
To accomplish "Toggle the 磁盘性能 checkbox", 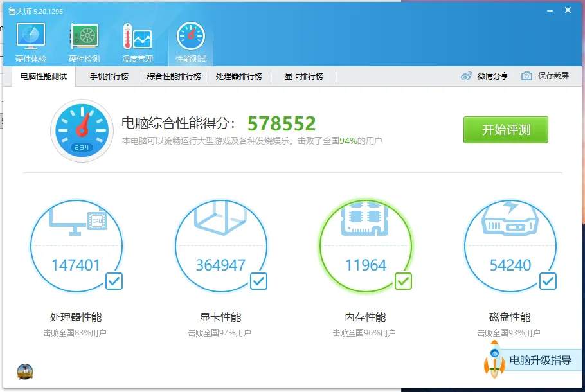I will pos(548,281).
